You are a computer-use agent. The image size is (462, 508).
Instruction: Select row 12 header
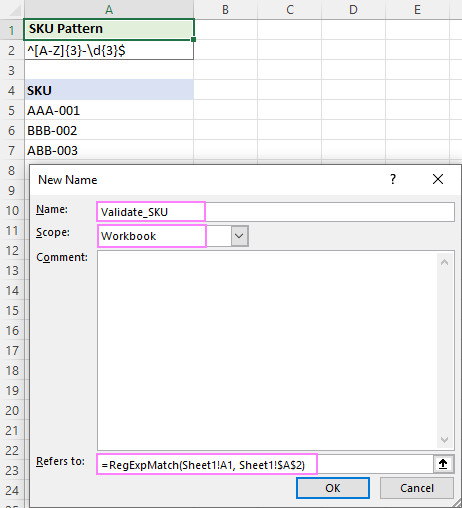point(12,250)
